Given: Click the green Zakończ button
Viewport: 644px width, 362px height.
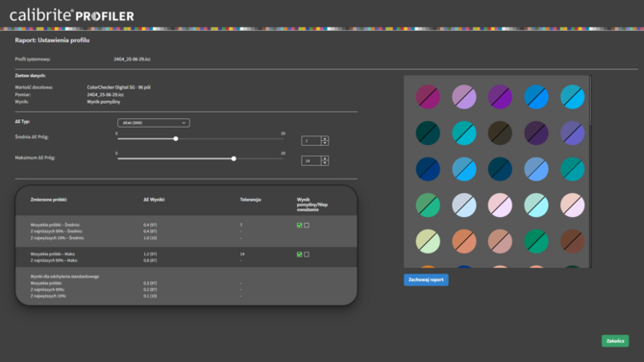Looking at the screenshot, I should point(615,341).
